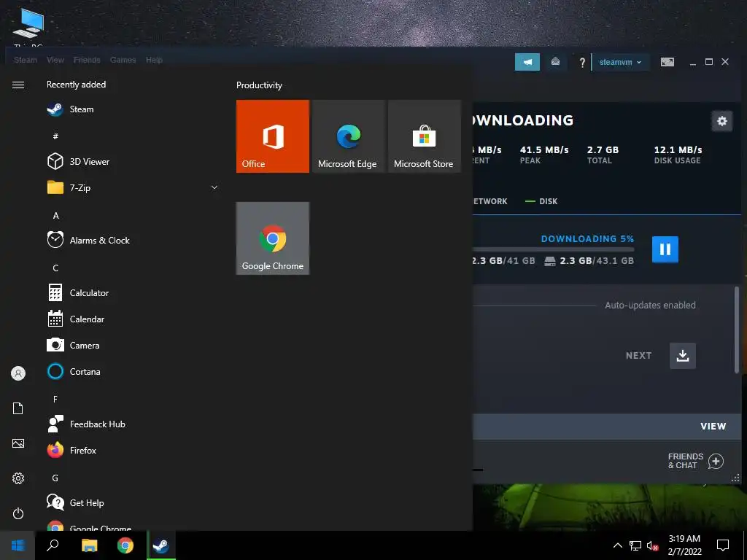The height and width of the screenshot is (560, 747).
Task: Click the Productivity group heading
Action: tap(259, 85)
